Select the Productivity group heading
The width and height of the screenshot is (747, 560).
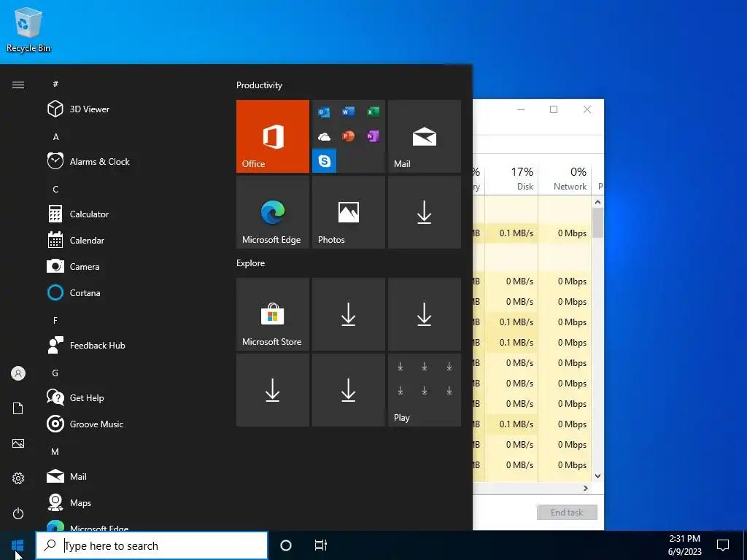click(x=259, y=85)
